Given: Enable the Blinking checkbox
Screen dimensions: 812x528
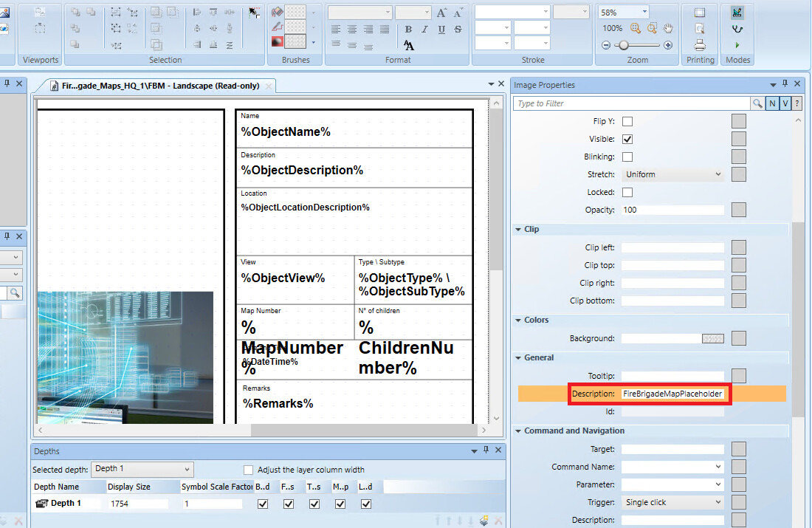Looking at the screenshot, I should (x=628, y=157).
